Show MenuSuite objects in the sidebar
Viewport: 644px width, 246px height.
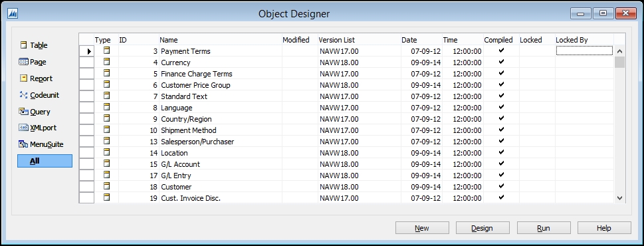tap(41, 144)
